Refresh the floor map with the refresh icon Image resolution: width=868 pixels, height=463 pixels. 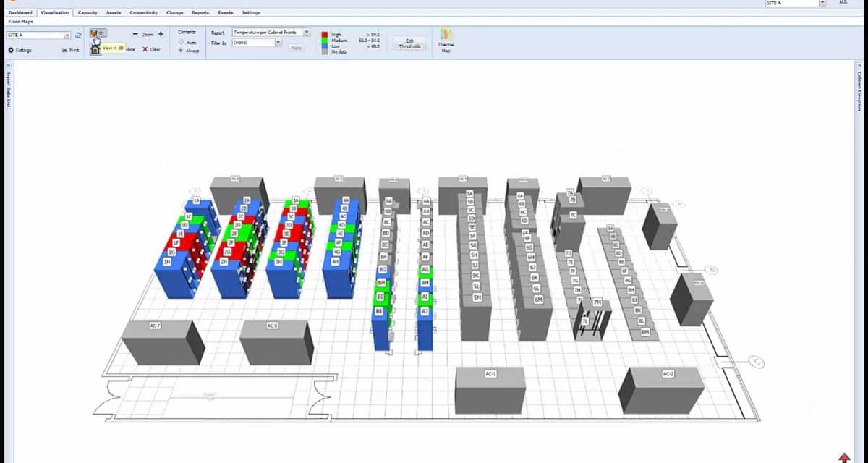(78, 35)
